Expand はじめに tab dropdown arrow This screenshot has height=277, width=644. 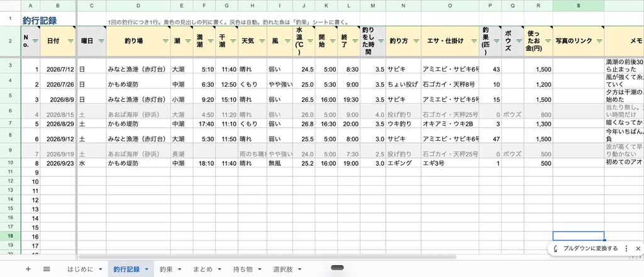[x=101, y=269]
